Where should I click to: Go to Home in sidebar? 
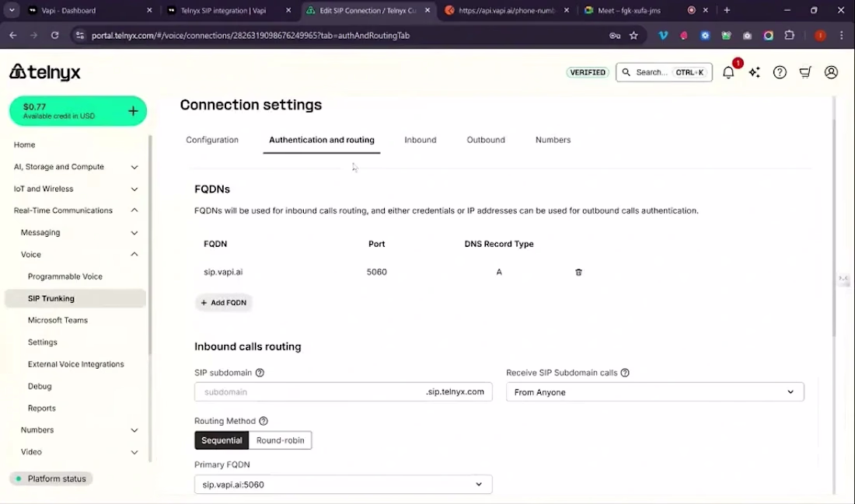24,144
